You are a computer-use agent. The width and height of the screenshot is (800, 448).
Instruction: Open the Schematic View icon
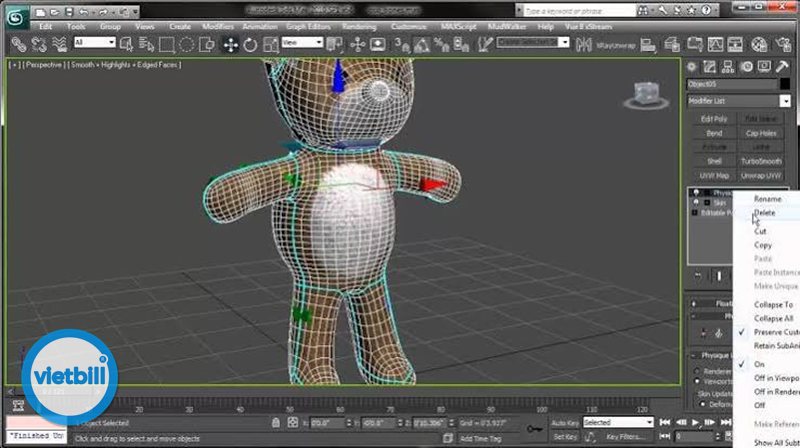click(735, 44)
